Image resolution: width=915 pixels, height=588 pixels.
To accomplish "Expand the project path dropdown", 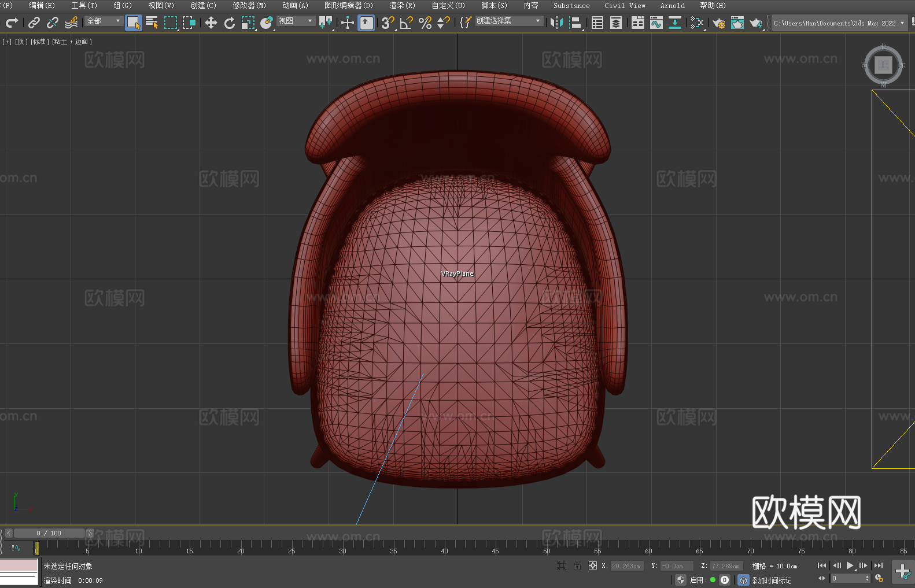I will pos(902,23).
